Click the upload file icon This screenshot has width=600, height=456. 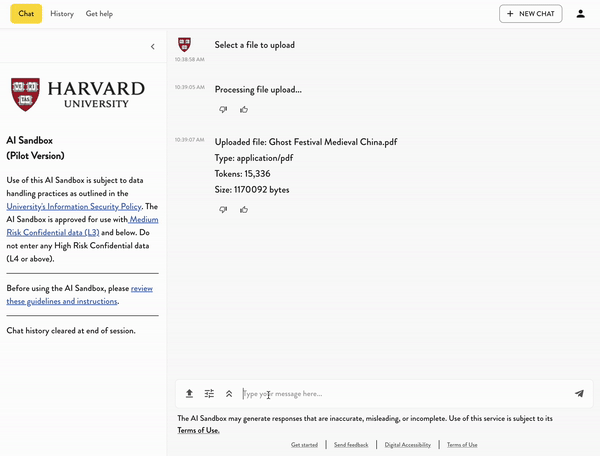(x=189, y=394)
